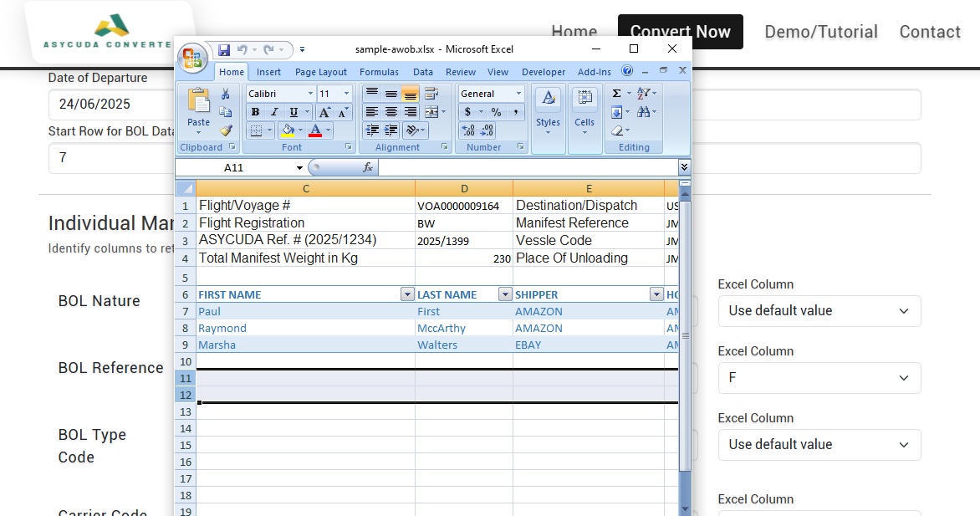Toggle bottom align for cells
The width and height of the screenshot is (980, 516).
tap(410, 94)
